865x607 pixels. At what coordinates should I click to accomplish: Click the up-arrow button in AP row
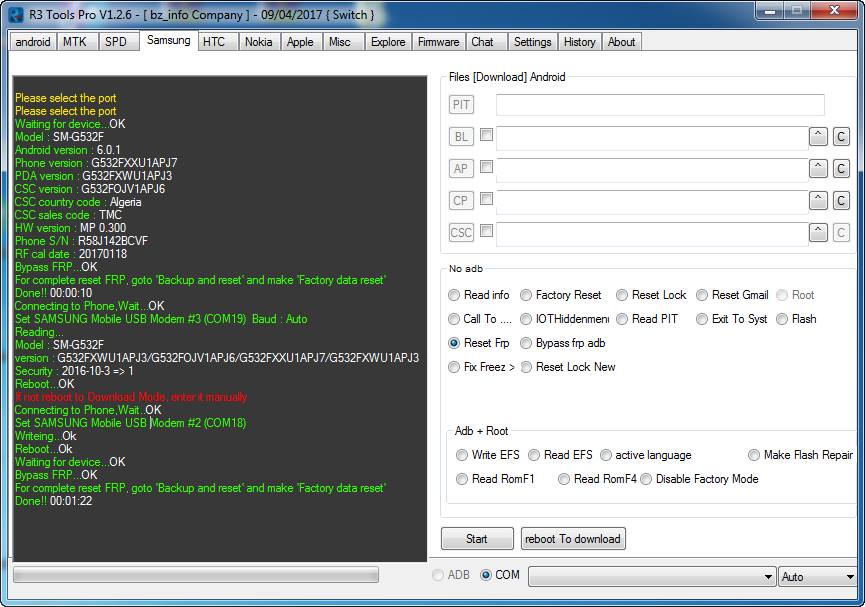[x=818, y=168]
